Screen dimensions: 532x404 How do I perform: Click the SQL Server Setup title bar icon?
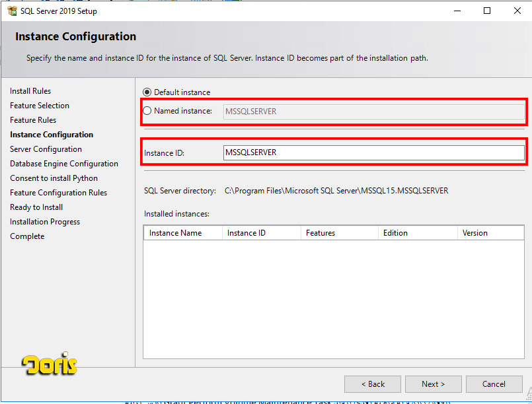(x=12, y=11)
